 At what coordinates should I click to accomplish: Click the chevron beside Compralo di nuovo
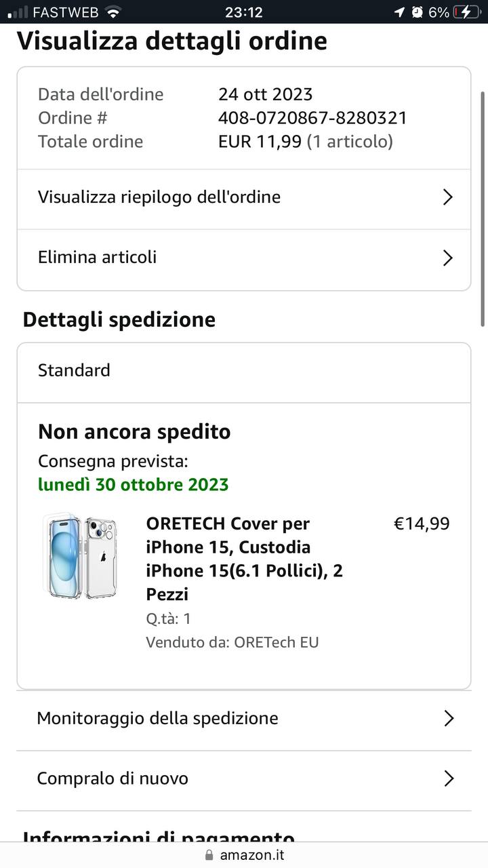click(x=448, y=778)
